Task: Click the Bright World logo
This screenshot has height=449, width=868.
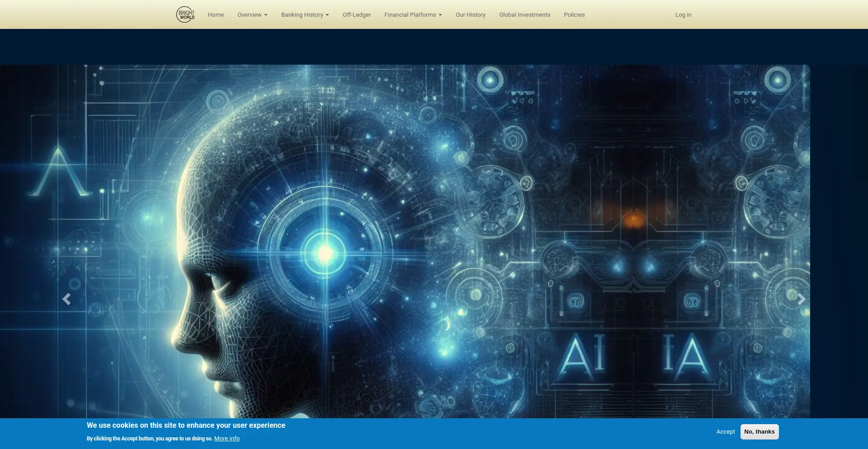Action: coord(185,14)
